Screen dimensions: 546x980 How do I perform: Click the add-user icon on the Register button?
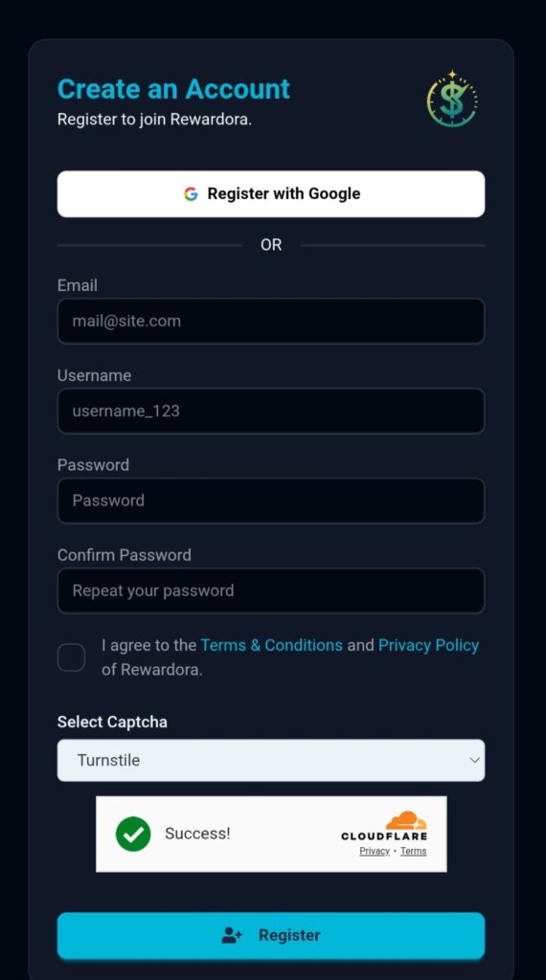(x=232, y=935)
